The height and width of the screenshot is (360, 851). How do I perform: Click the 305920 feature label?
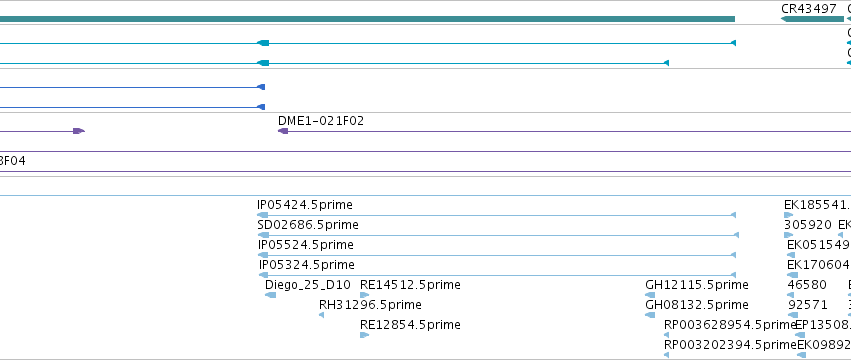point(808,225)
